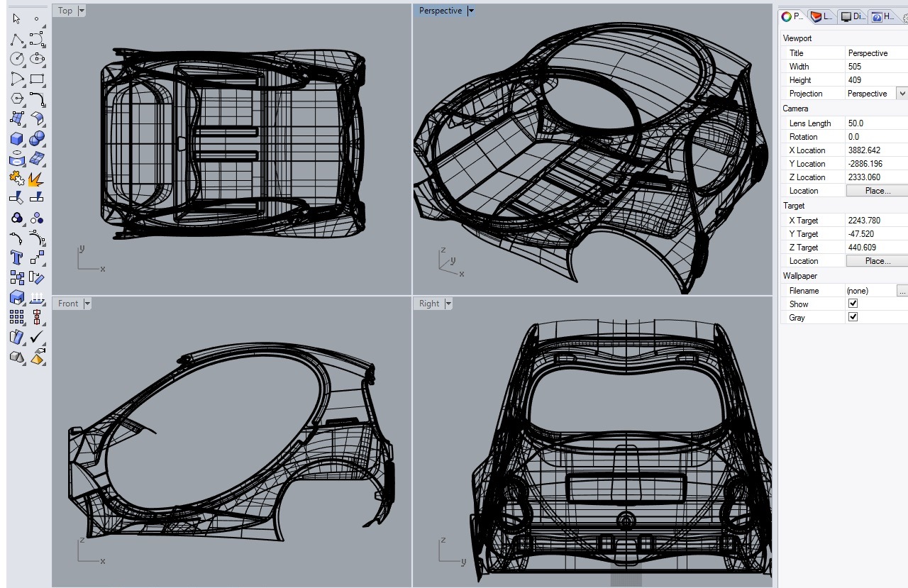Open the Display panel tab
This screenshot has height=588, width=908.
[x=853, y=16]
